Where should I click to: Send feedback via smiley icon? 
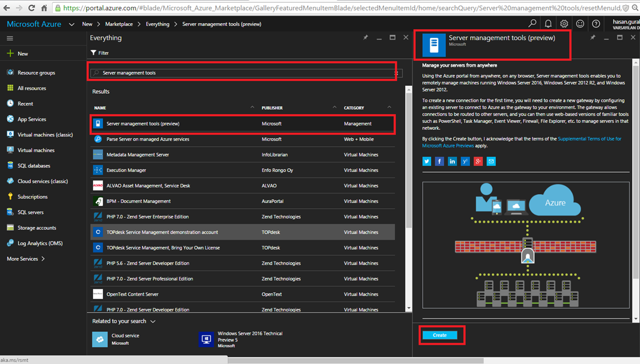580,24
